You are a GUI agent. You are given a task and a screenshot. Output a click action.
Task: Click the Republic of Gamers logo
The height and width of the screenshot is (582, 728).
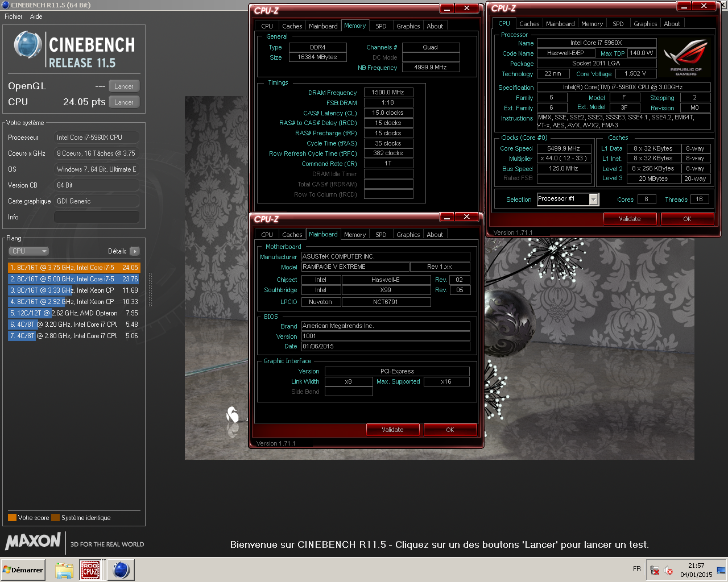point(685,57)
